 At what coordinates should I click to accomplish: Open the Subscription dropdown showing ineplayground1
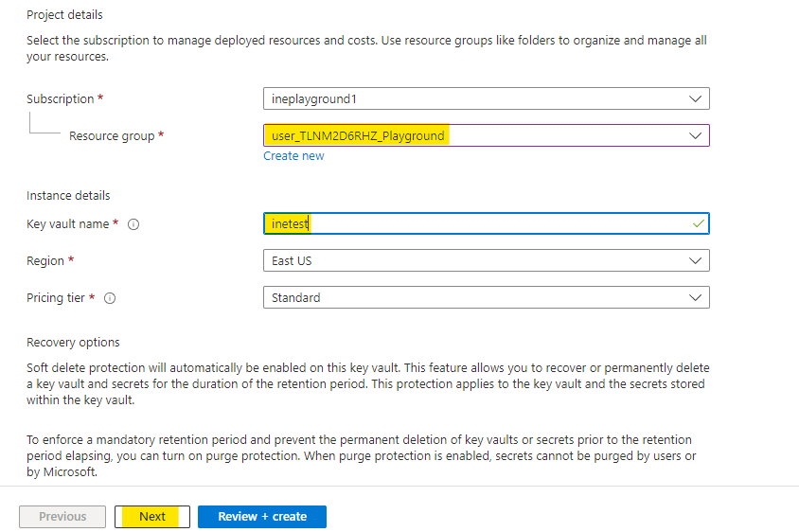tap(486, 98)
